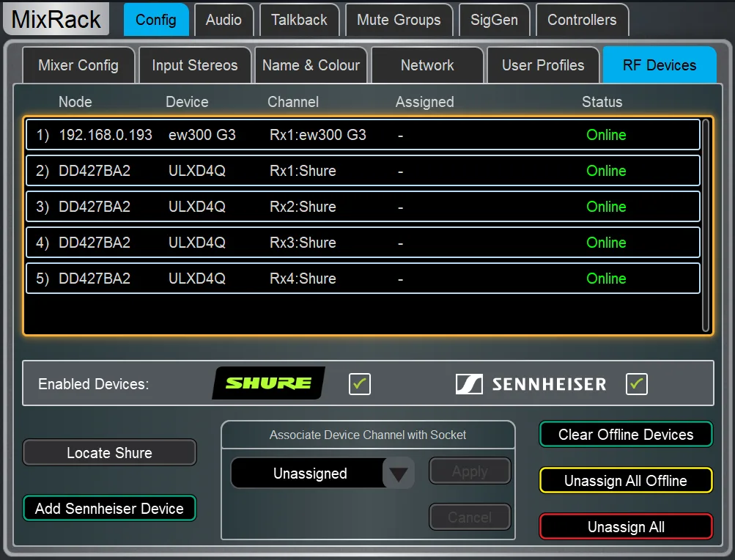Image resolution: width=735 pixels, height=560 pixels.
Task: Toggle the Sennheiser enabled devices checkbox
Action: click(x=636, y=383)
